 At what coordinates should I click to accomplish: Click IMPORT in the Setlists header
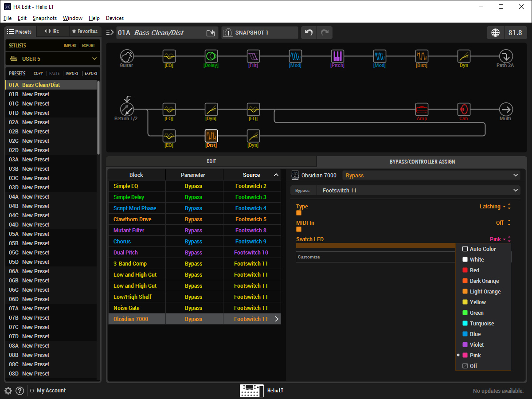click(70, 46)
